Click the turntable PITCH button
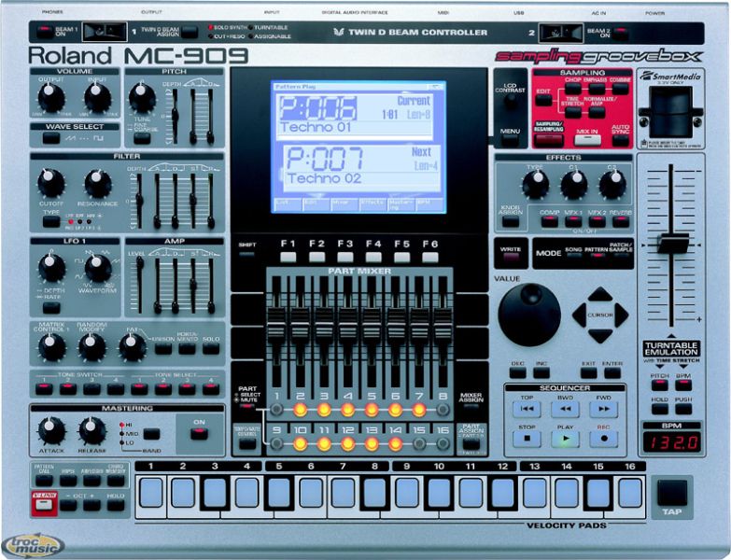 tap(659, 385)
